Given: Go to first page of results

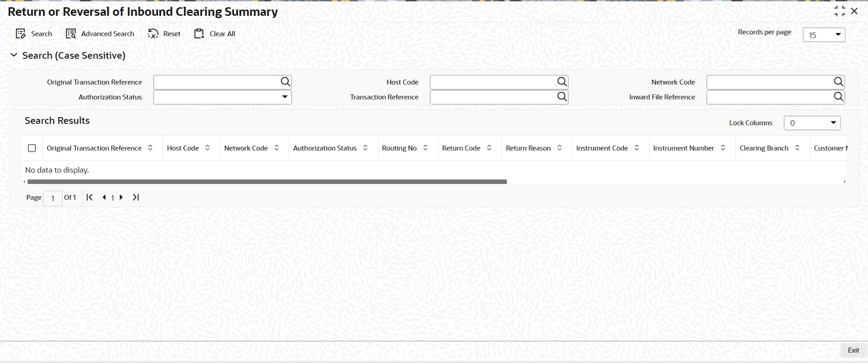Looking at the screenshot, I should [x=90, y=197].
